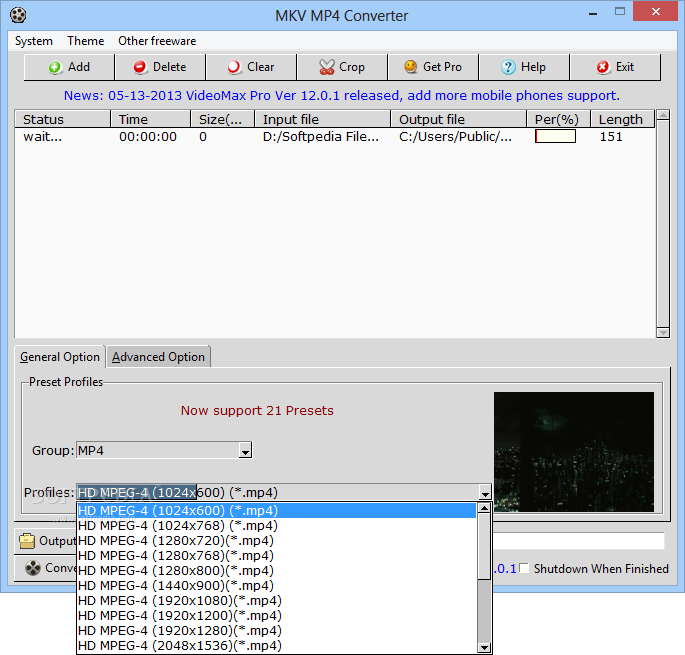Click the Add button label

click(x=79, y=67)
